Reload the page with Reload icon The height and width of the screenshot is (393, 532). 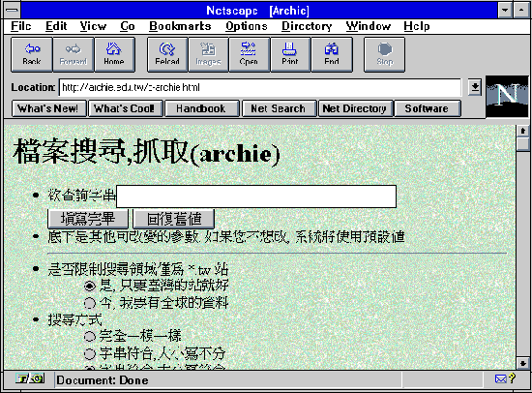pos(167,54)
